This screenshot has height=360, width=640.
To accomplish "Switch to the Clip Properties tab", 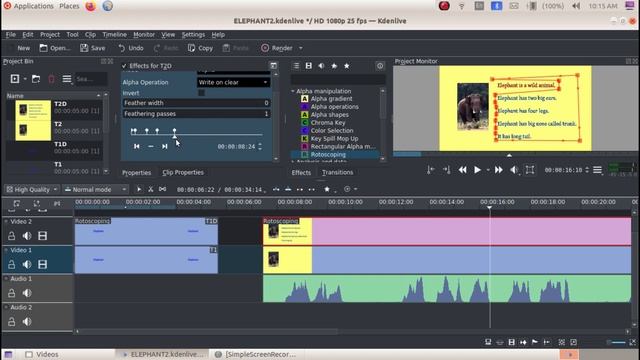I will pyautogui.click(x=183, y=172).
